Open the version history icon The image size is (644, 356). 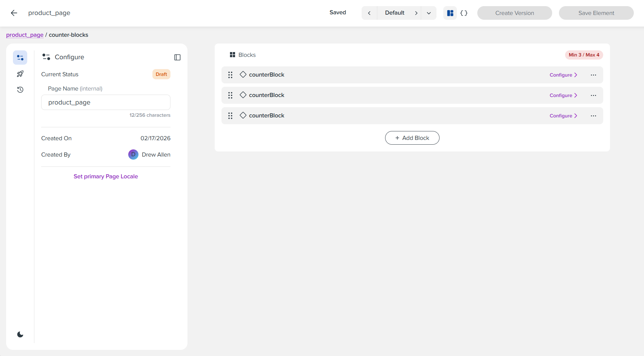[x=20, y=90]
